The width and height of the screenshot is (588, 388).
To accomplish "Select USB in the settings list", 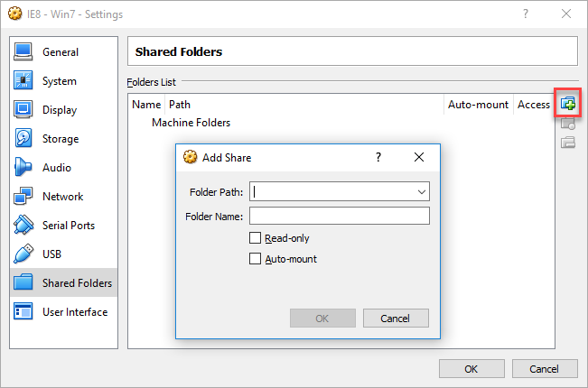I will point(53,254).
